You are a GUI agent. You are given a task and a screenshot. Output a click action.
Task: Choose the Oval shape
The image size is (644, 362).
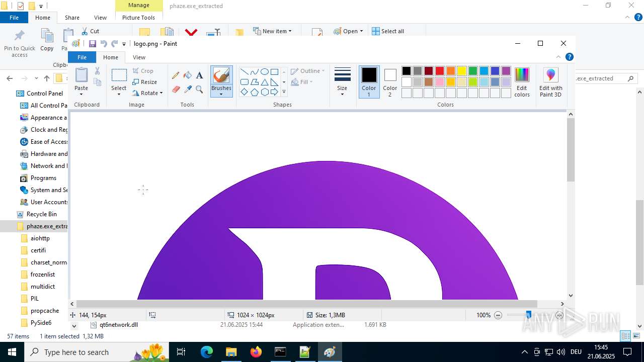[264, 72]
